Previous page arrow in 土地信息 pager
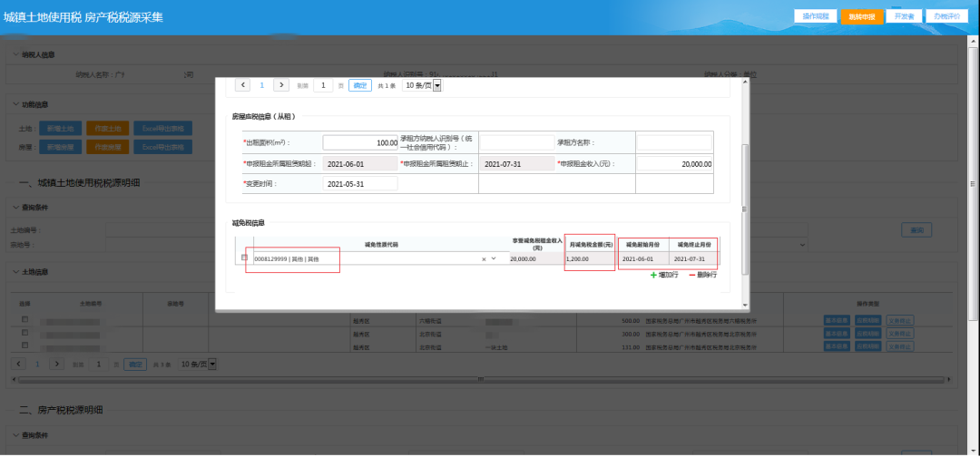980x457 pixels. 19,364
